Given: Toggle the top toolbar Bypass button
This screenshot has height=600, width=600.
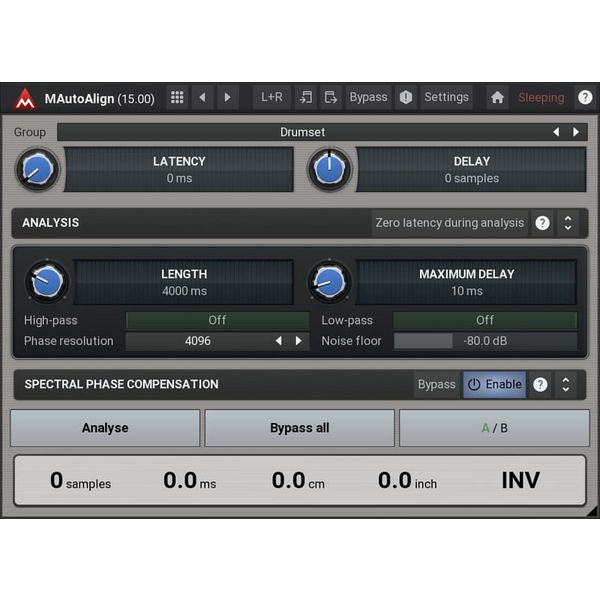Looking at the screenshot, I should coord(368,98).
